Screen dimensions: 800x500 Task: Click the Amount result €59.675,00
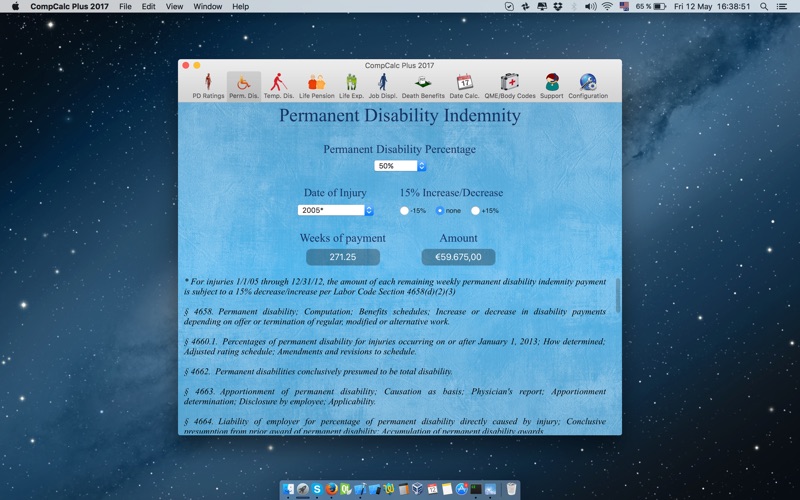(x=458, y=257)
